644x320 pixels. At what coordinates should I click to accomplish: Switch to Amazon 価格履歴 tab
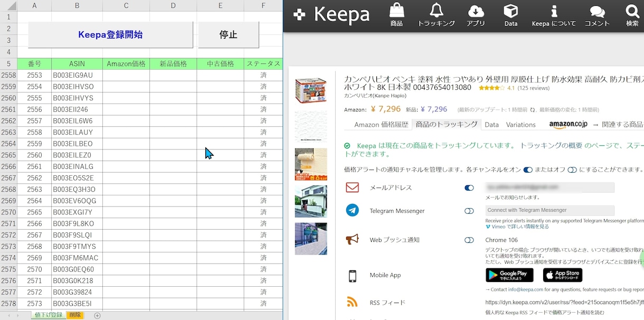[x=381, y=125]
